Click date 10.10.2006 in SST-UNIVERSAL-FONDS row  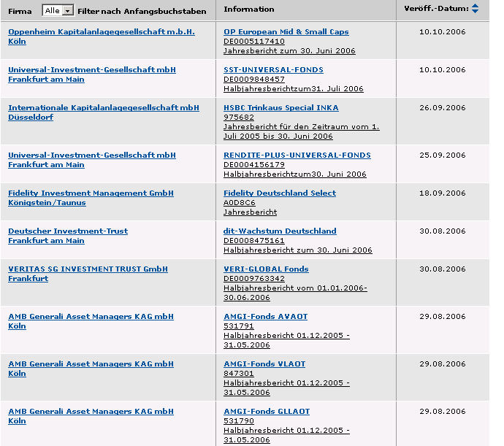click(443, 70)
